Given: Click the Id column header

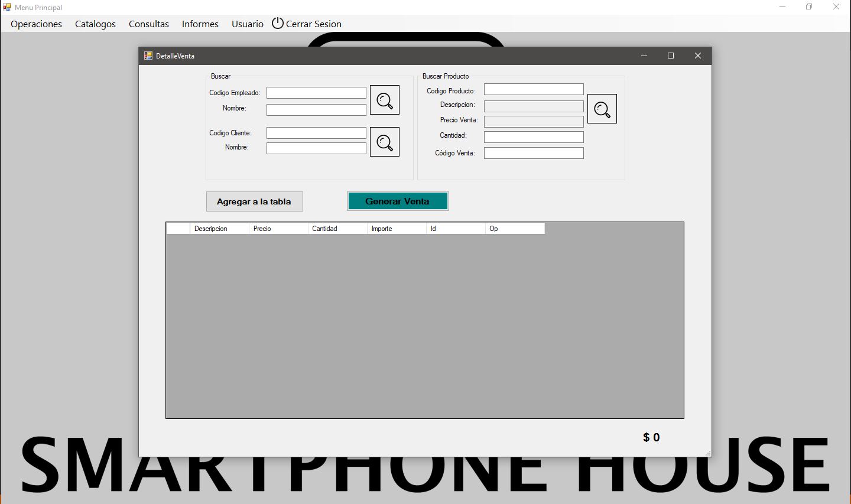Looking at the screenshot, I should point(456,229).
